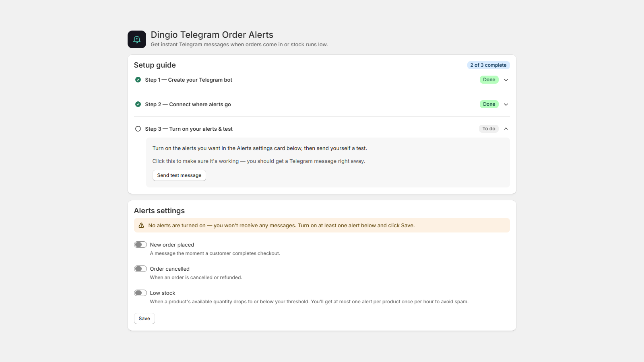Click the Dingio bell app icon
Image resolution: width=644 pixels, height=362 pixels.
pos(137,39)
